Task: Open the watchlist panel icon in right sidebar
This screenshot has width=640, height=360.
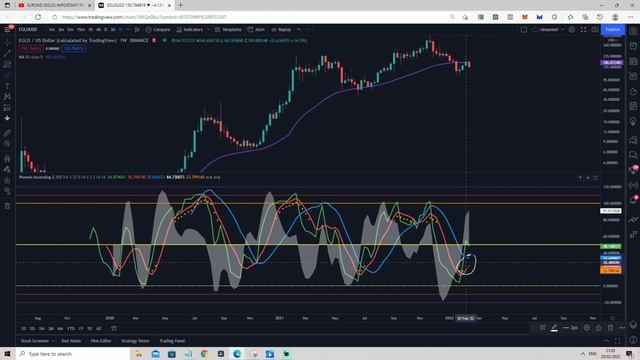Action: pyautogui.click(x=633, y=31)
